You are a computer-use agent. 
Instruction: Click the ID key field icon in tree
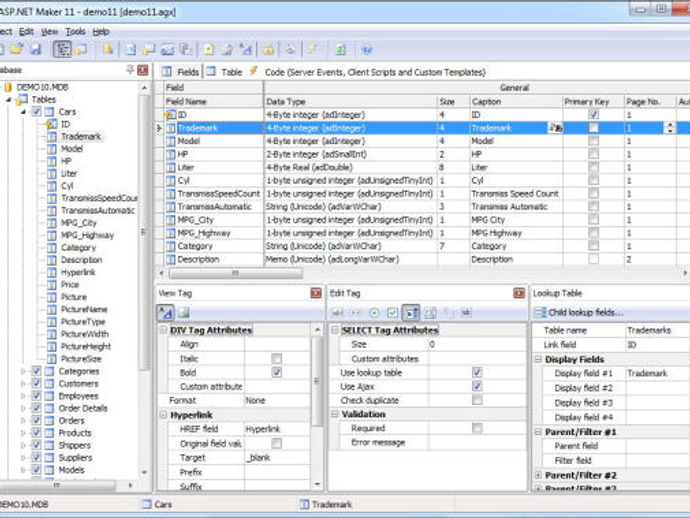51,124
